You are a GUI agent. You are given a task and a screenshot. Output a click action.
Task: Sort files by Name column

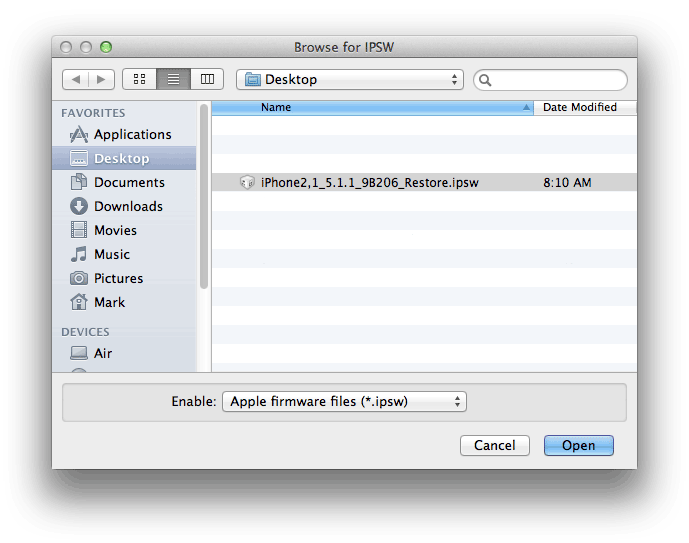tap(370, 107)
